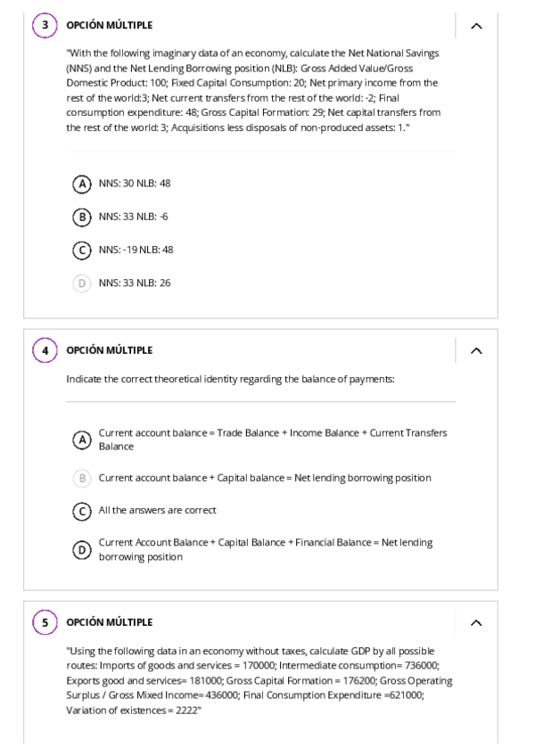Select answer A for question 4

click(82, 440)
